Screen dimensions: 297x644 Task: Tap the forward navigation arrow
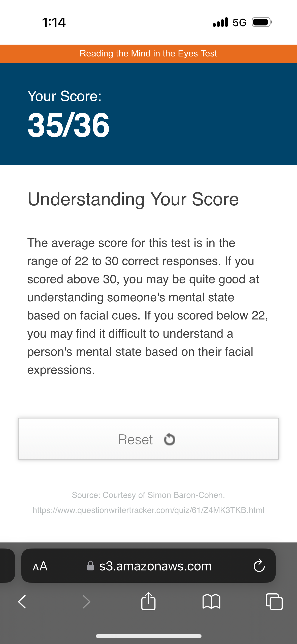pos(86,602)
